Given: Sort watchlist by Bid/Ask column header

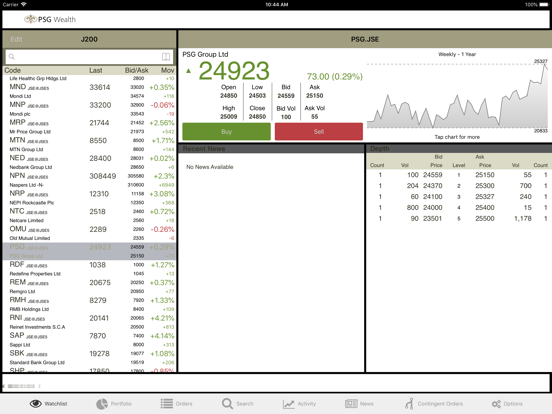Looking at the screenshot, I should tap(137, 70).
